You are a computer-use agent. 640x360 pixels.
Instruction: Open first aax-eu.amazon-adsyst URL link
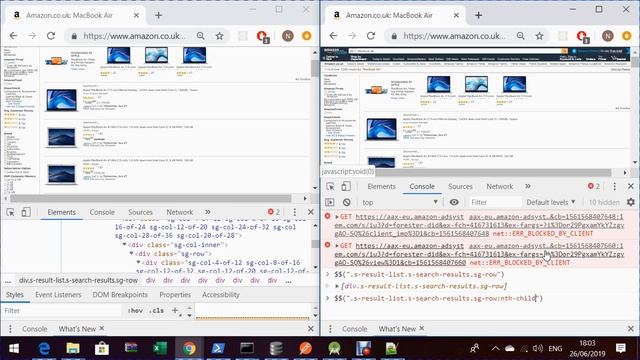409,217
